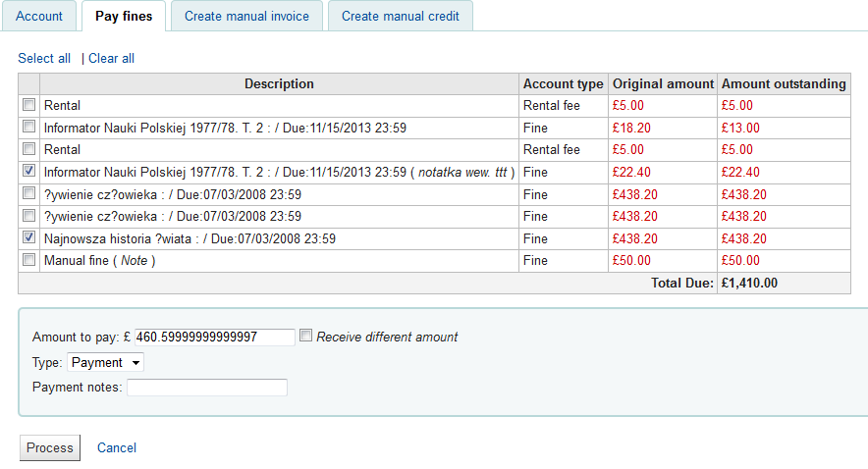
Task: Click the Clear all link
Action: (x=111, y=59)
